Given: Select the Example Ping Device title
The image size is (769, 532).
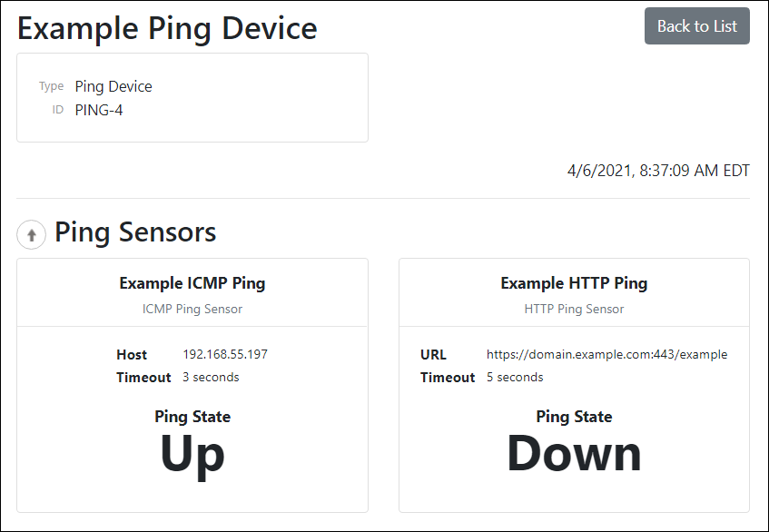Looking at the screenshot, I should [x=167, y=28].
